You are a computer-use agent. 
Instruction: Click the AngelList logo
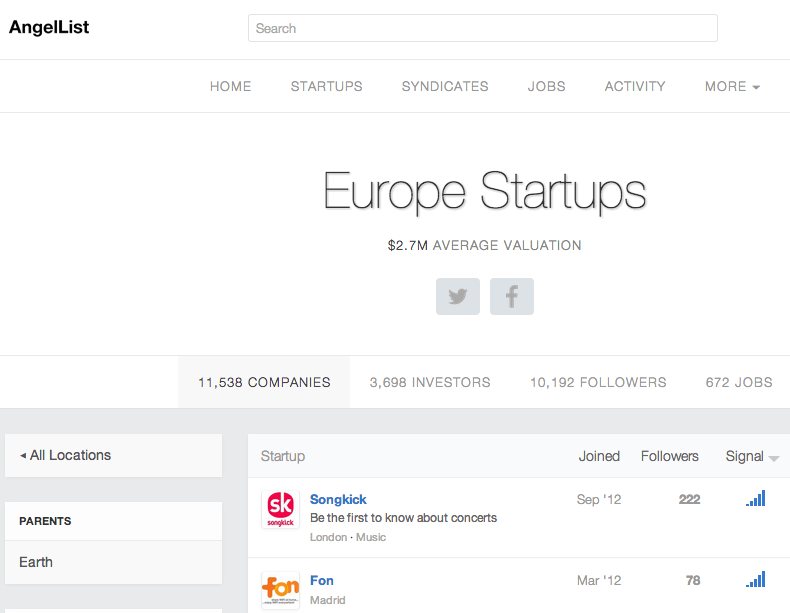[49, 27]
